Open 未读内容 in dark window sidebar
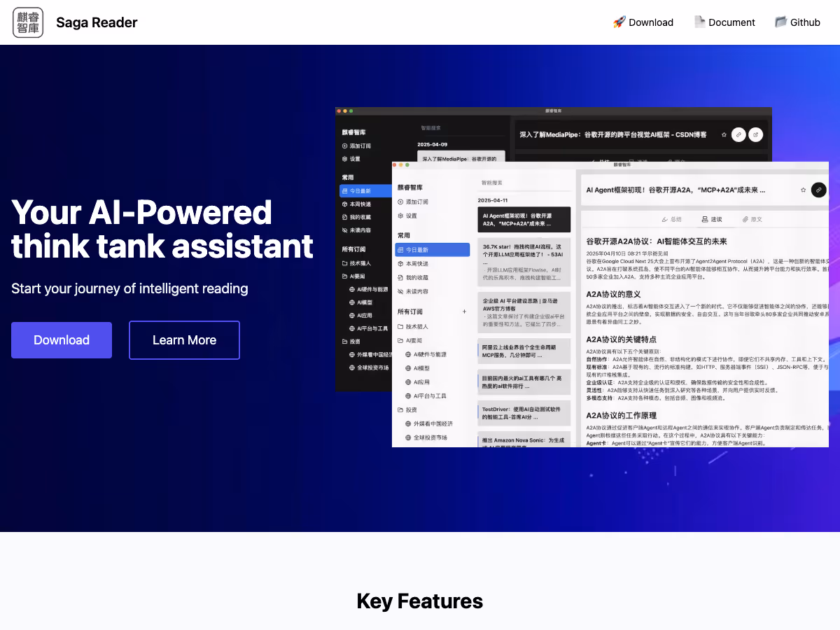Screen dimensions: 840x630 point(356,230)
